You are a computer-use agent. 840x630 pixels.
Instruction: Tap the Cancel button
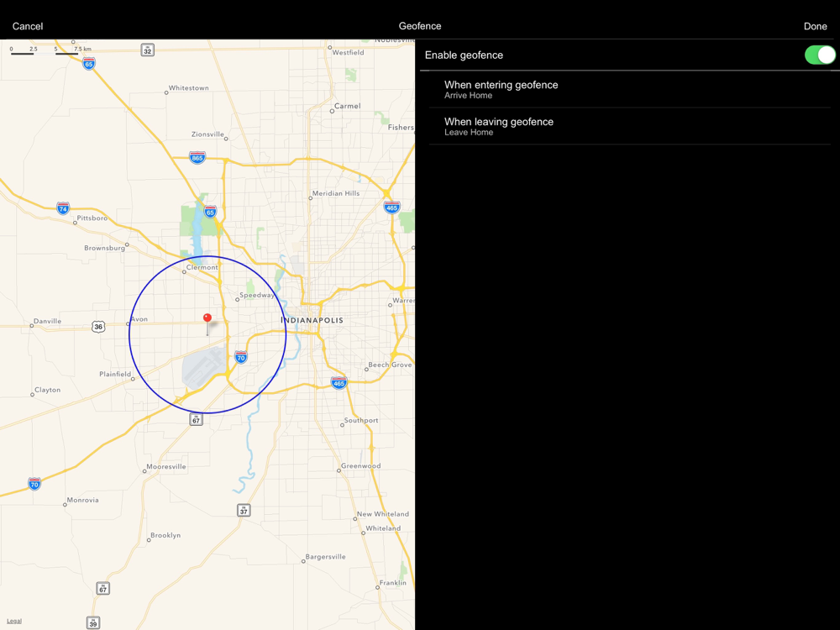coord(28,26)
